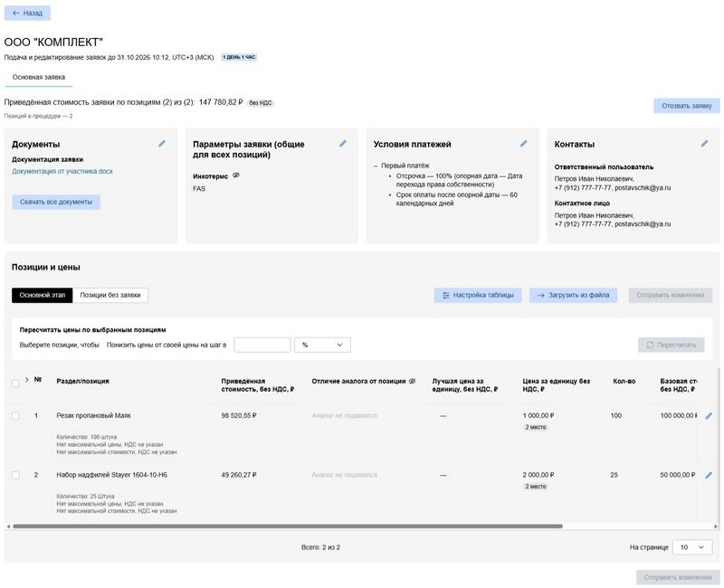Click the 1 000,00 ₽ unit price
The image size is (724, 588).
tap(538, 416)
